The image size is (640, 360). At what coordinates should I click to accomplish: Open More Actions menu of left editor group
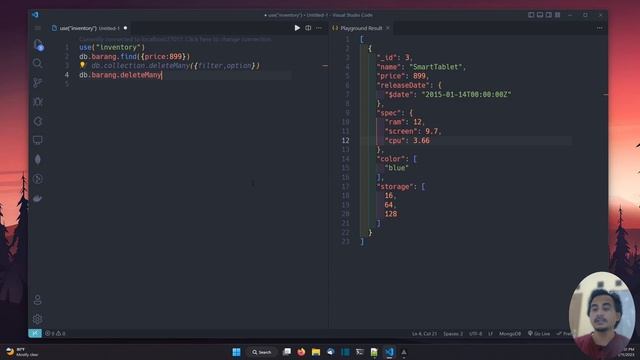coord(319,28)
